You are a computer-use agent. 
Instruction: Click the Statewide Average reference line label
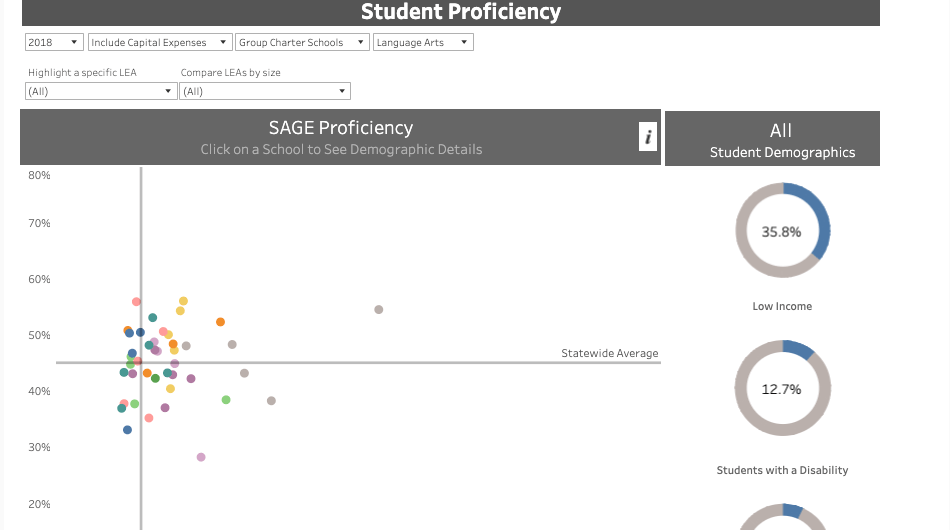point(609,353)
